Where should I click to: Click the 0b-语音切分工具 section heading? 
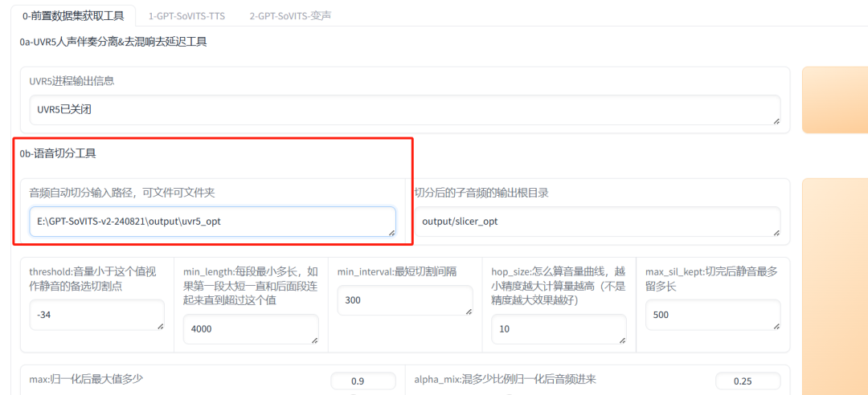point(58,153)
